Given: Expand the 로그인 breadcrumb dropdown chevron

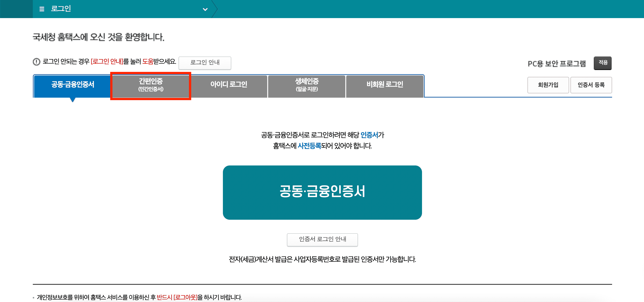Looking at the screenshot, I should coord(205,9).
